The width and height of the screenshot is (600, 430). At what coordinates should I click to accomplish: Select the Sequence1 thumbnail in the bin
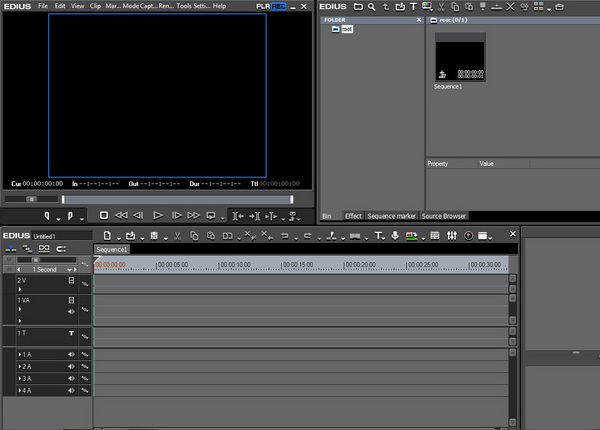[460, 58]
